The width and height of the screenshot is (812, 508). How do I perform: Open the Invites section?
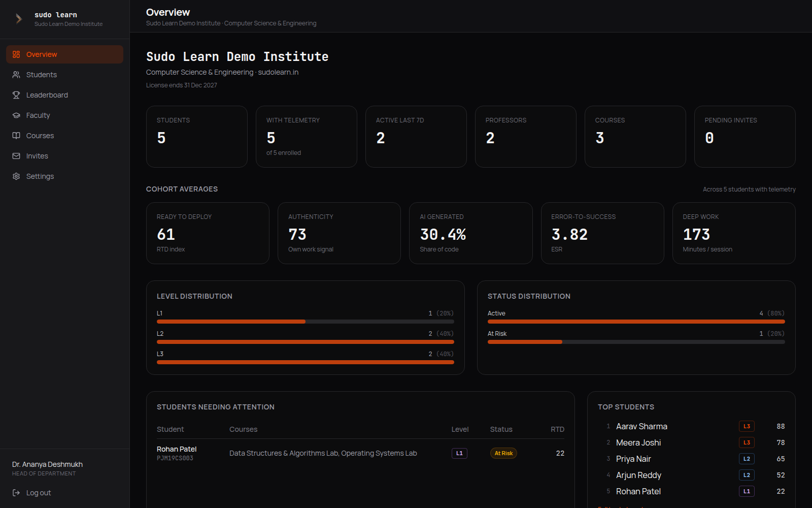point(64,156)
